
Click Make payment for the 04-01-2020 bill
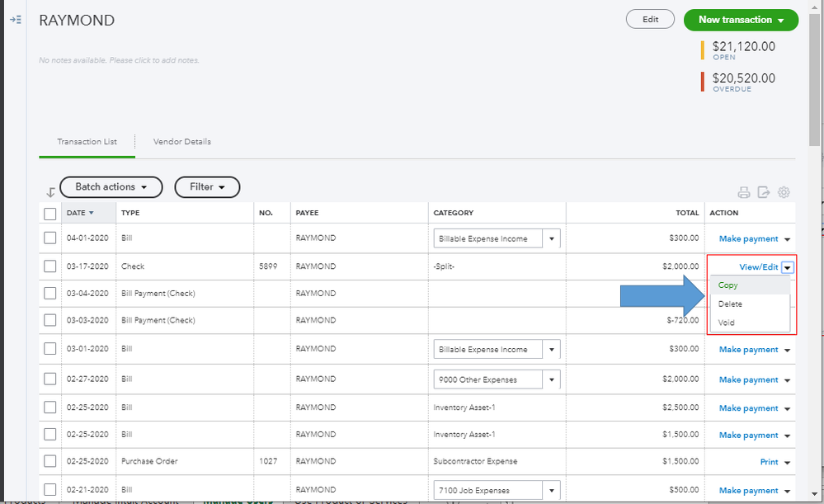(x=748, y=239)
